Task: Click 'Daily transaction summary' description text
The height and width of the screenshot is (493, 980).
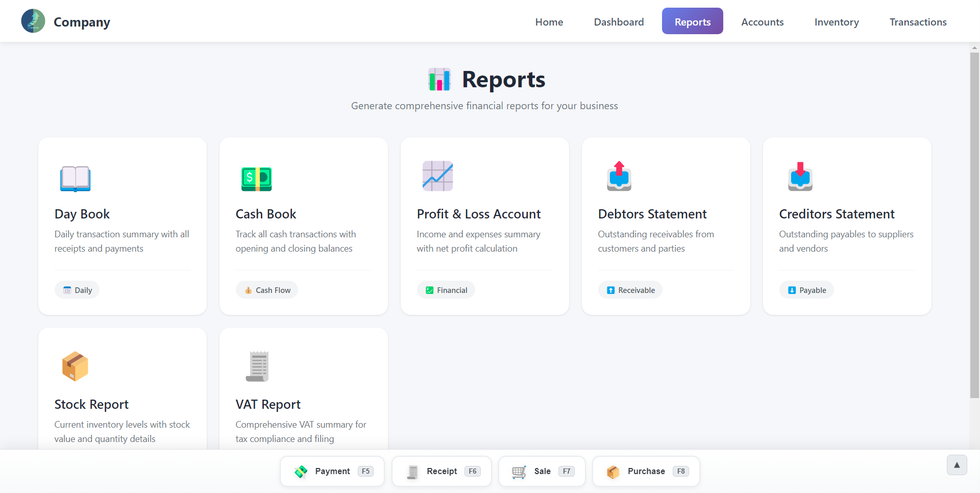Action: (122, 241)
